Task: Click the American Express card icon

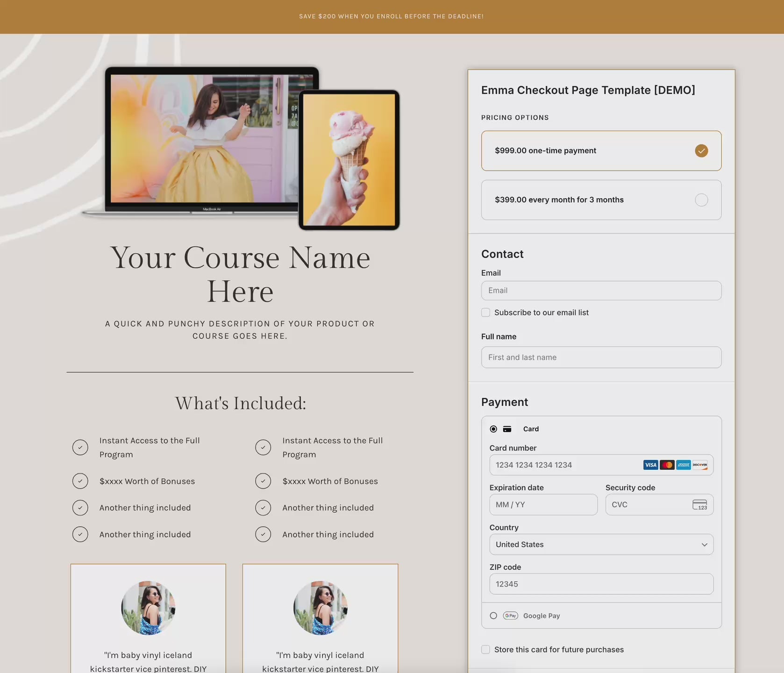Action: pyautogui.click(x=684, y=465)
